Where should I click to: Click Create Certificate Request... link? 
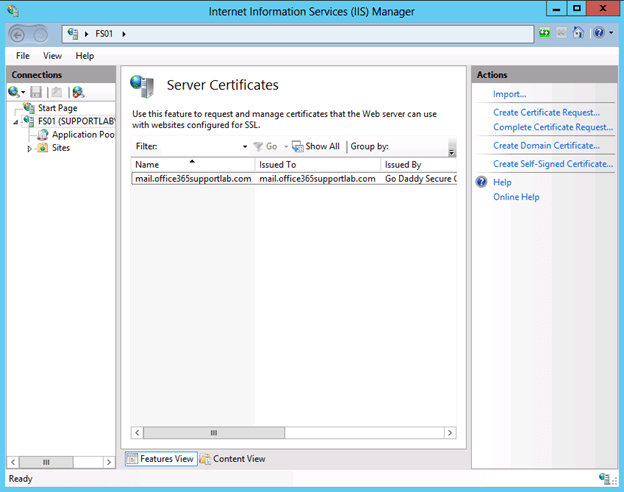546,113
